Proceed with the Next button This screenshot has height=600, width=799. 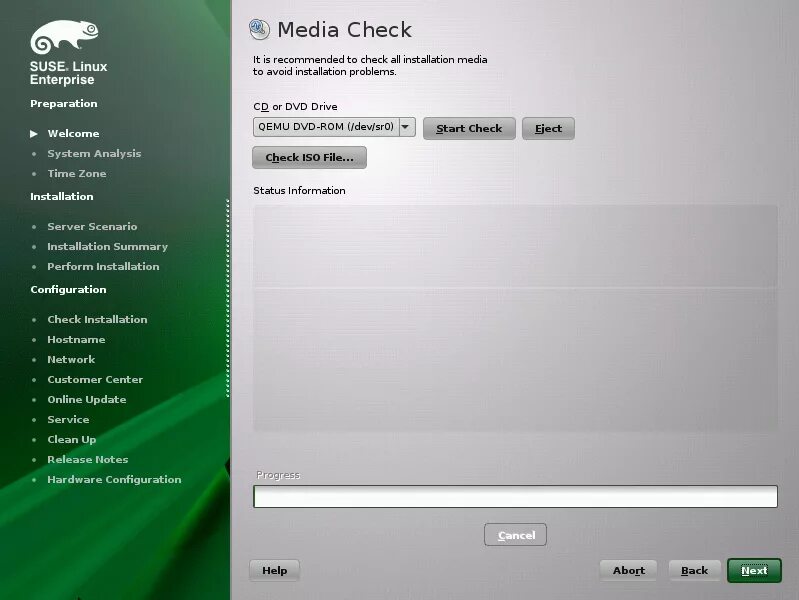754,570
